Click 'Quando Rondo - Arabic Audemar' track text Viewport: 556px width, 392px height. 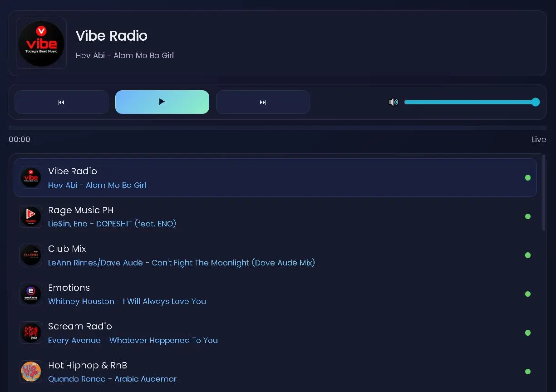[112, 379]
